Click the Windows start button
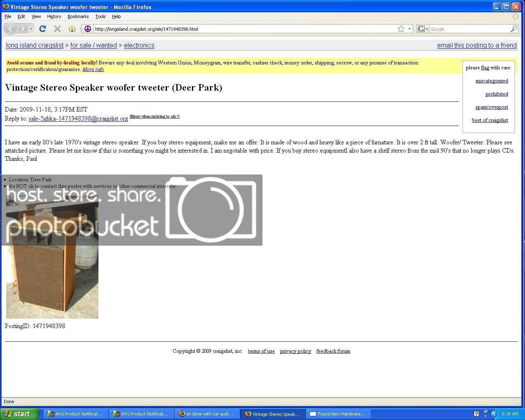Image resolution: width=525 pixels, height=420 pixels. (20, 414)
